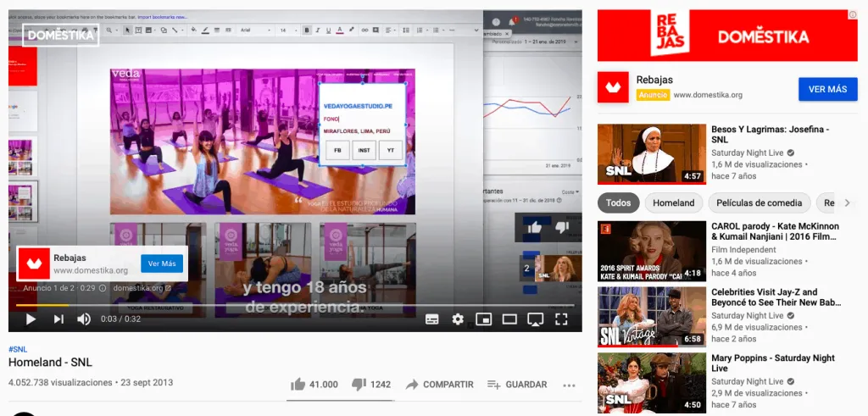Viewport: 868px width, 416px height.
Task: Click the 'VER MÁS' sidebar ad button
Action: pos(827,89)
